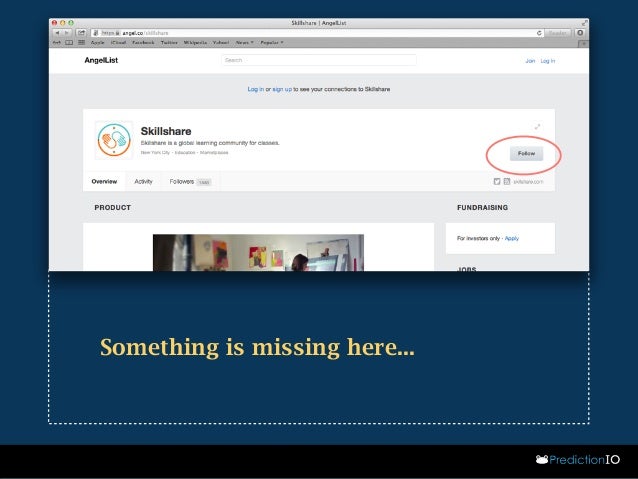Click the AngelList search field
Screen dimensions: 638x479
coord(319,60)
